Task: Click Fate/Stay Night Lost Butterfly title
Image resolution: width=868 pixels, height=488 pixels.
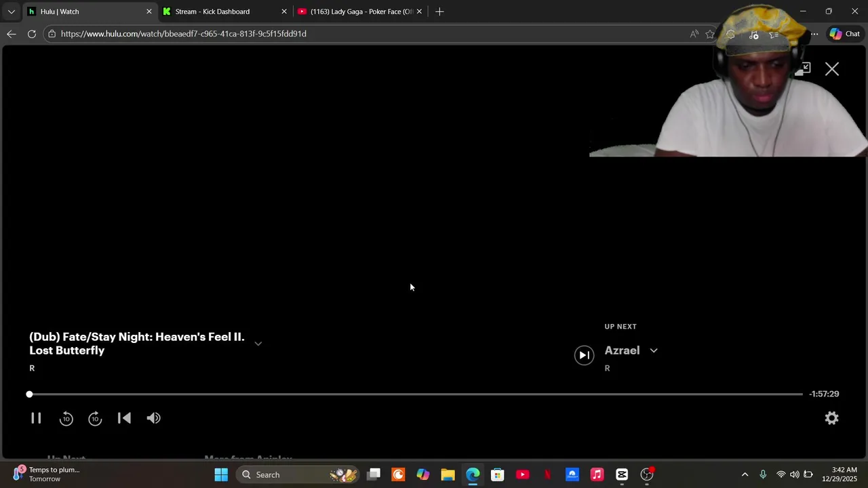Action: [136, 344]
